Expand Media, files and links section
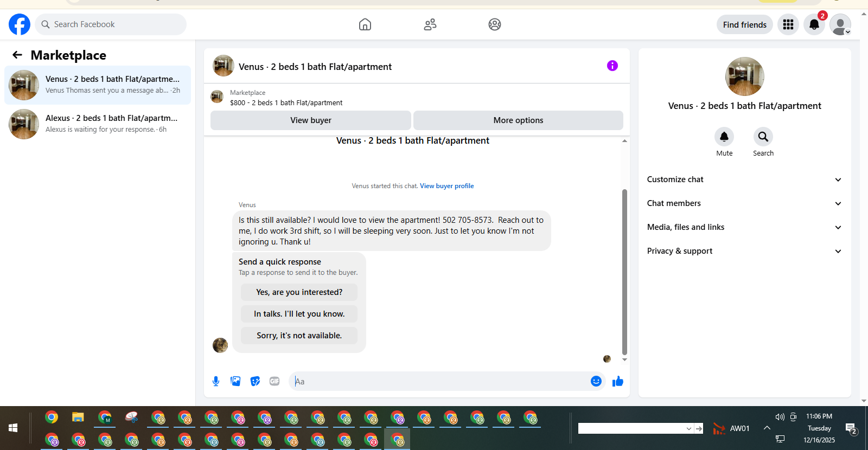 click(x=744, y=227)
